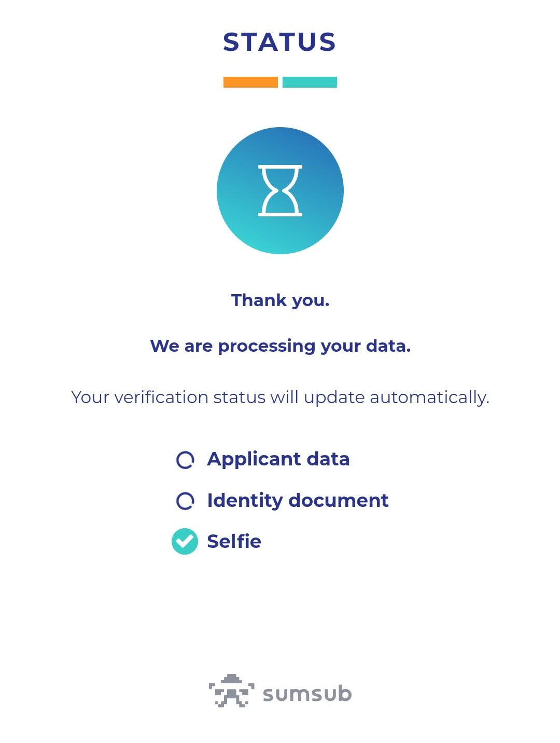Click the word "We" in bold message
Screen dimensions: 560x743
(164, 346)
